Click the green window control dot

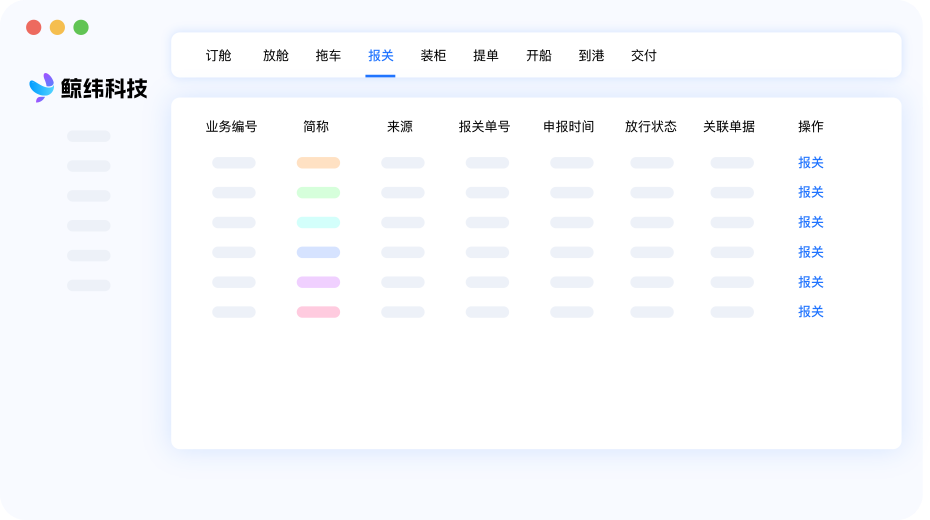tap(81, 27)
